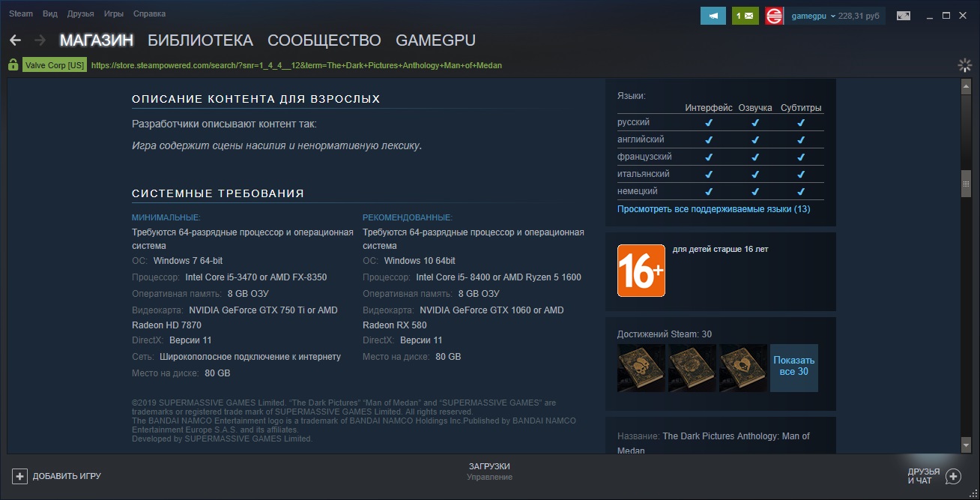Click the wallet balance 228,31 руб
The height and width of the screenshot is (500, 980).
pos(859,16)
